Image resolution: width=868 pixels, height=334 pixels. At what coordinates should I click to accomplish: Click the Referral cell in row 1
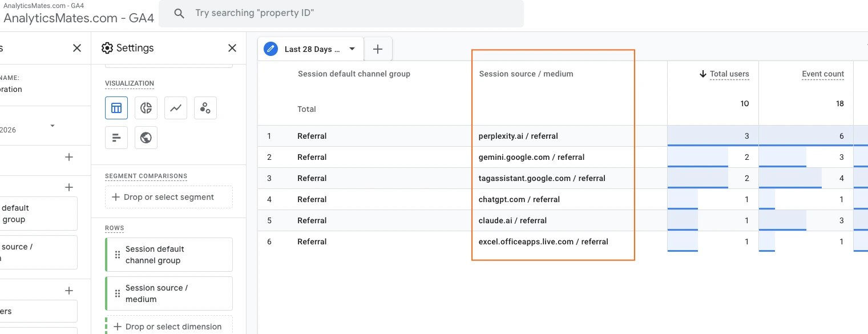[312, 136]
